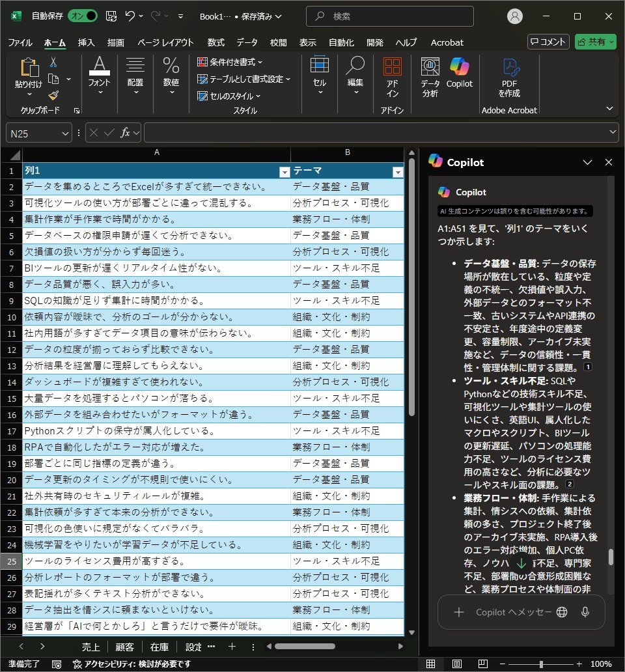Screen dimensions: 625x672
Task: Click the globe icon in Copilot input
Action: 562,612
